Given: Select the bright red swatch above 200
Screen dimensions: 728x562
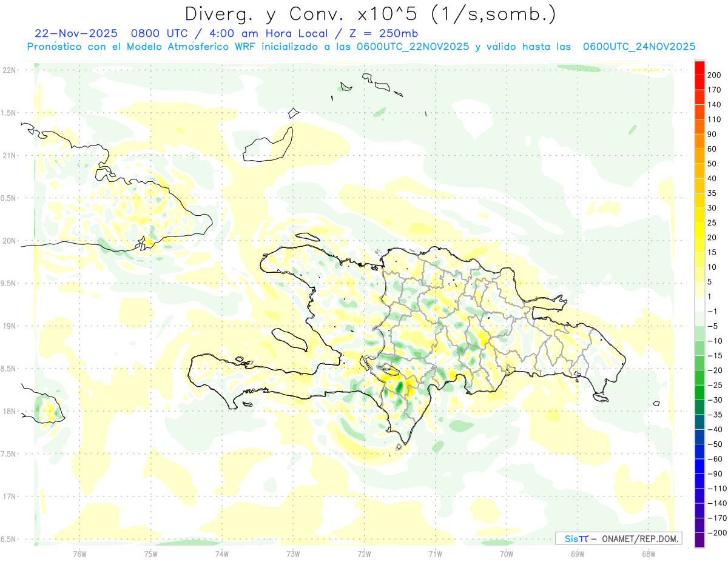Looking at the screenshot, I should pyautogui.click(x=699, y=67).
